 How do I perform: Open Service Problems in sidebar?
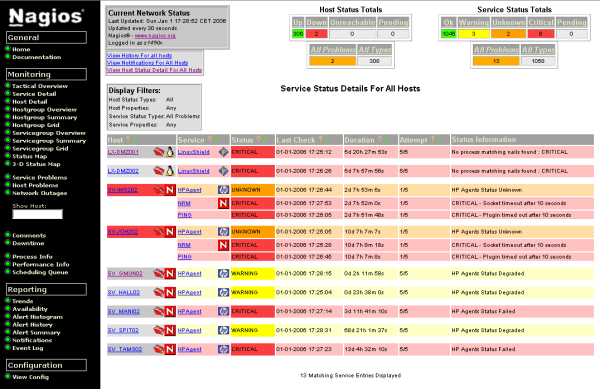[39, 177]
